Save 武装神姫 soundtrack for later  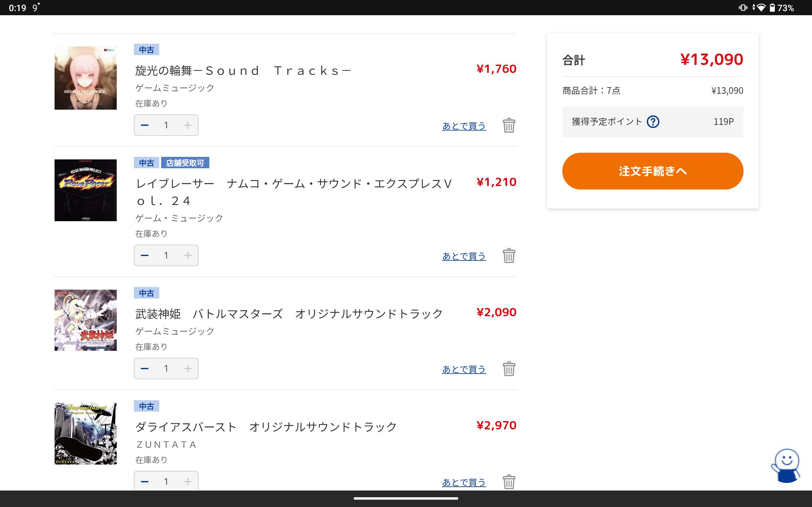(x=464, y=369)
